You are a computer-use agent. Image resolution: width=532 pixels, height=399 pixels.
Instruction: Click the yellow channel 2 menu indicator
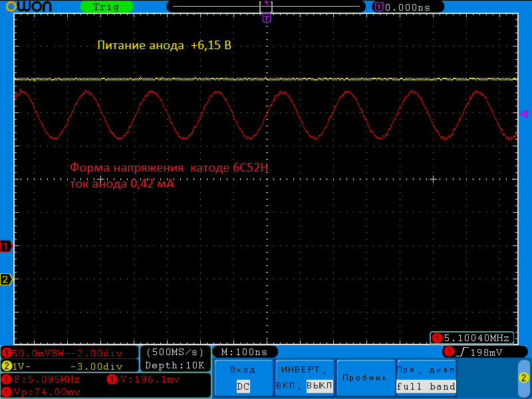pyautogui.click(x=523, y=378)
